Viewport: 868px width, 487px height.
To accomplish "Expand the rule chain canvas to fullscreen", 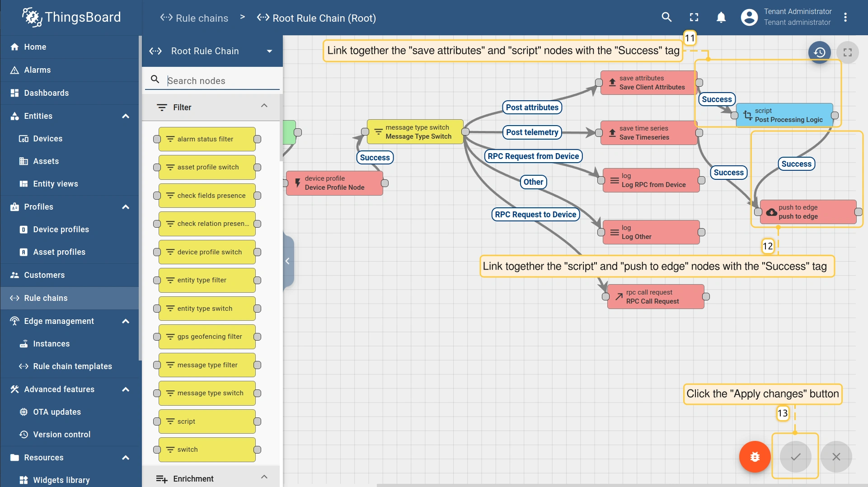I will click(x=847, y=52).
